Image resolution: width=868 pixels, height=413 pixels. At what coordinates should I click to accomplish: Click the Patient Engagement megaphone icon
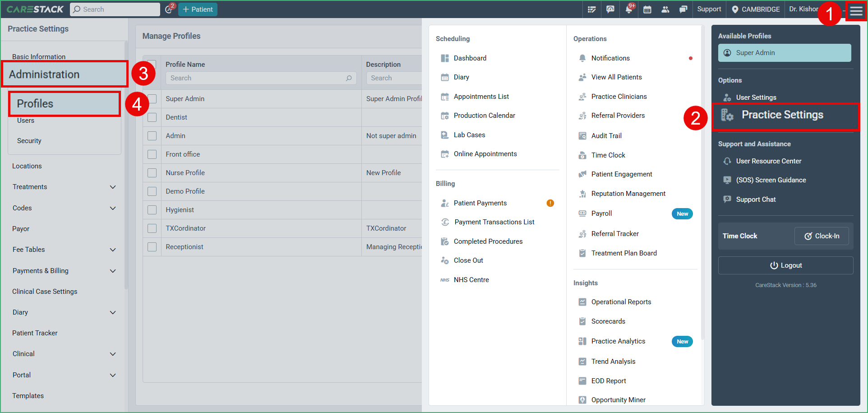coord(582,174)
